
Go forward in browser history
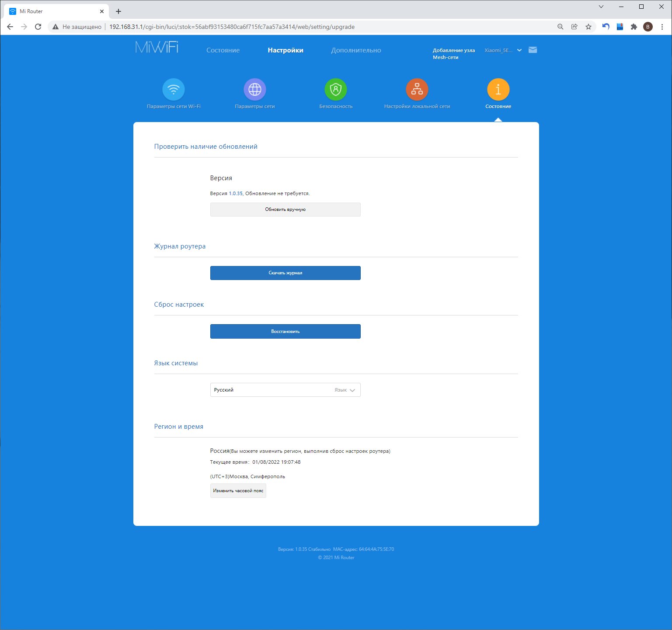click(x=24, y=27)
